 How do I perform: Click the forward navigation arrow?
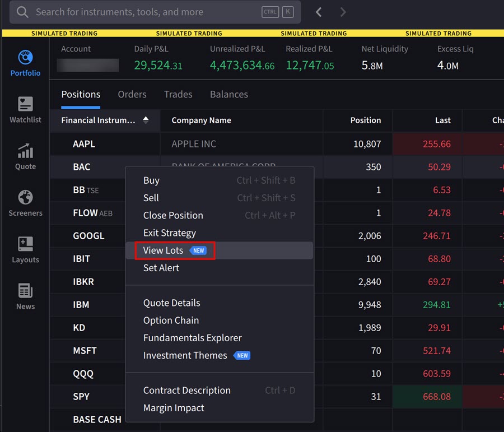point(343,12)
